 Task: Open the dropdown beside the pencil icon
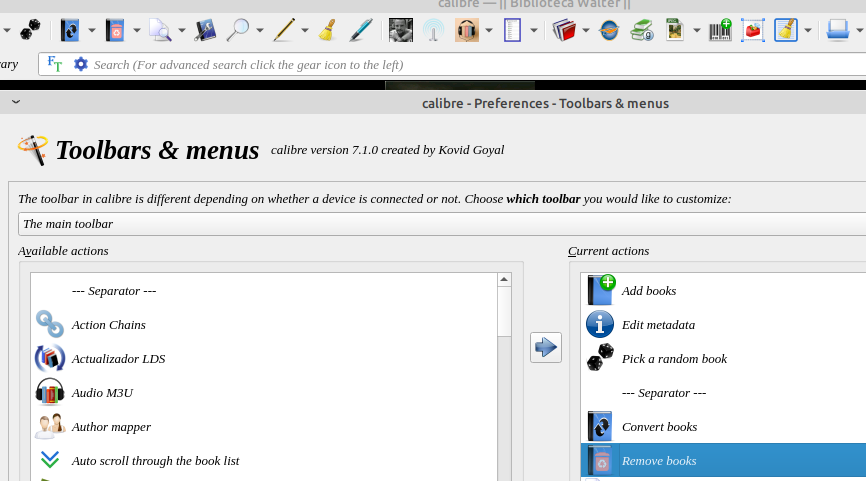(x=305, y=30)
